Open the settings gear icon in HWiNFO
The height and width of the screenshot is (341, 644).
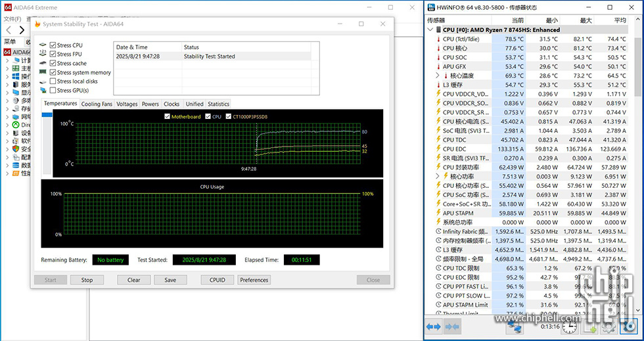(x=608, y=327)
